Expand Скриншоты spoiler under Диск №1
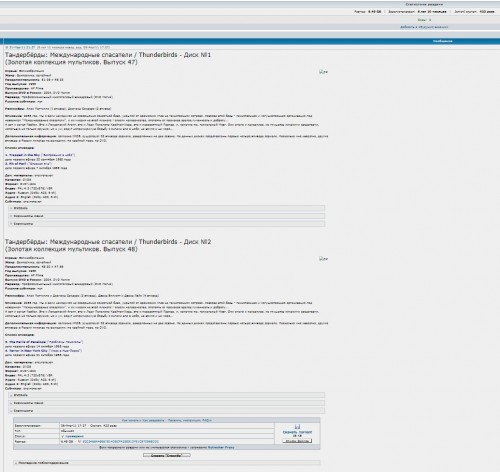This screenshot has width=500, height=472. tap(167, 224)
